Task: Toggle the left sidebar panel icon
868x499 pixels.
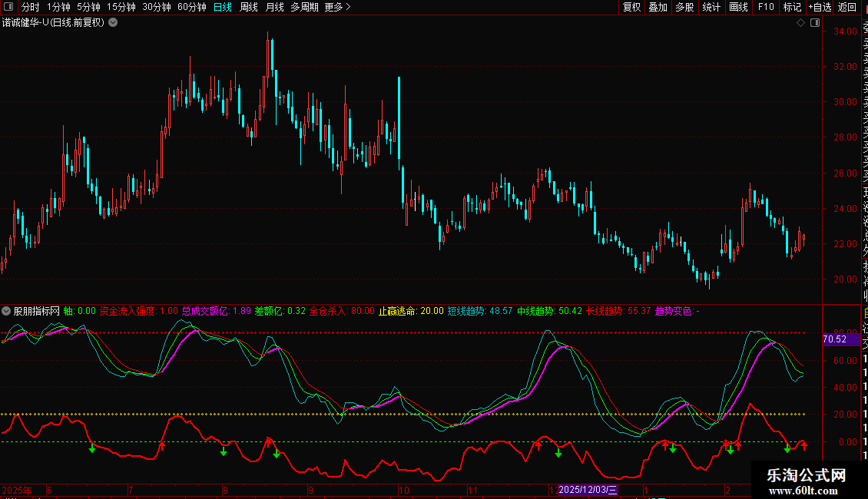Action: click(x=7, y=7)
